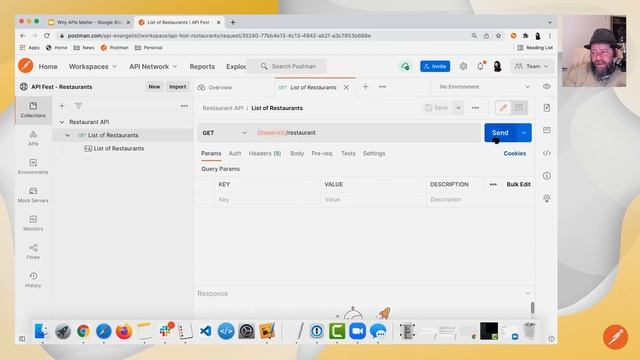Open the Environments sidebar panel

[33, 166]
